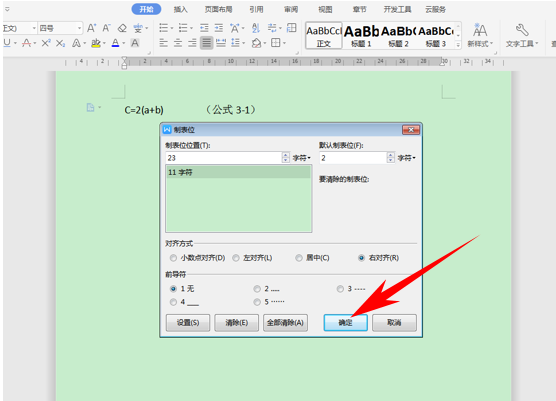The width and height of the screenshot is (556, 401).
Task: Choose leader option 2 dotted radio
Action: click(257, 289)
